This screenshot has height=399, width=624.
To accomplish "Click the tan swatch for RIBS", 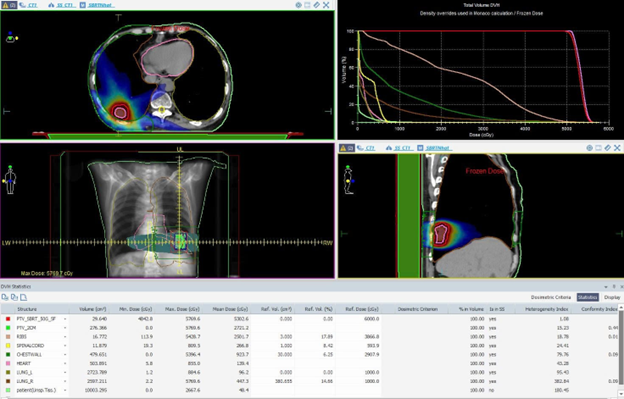I will pyautogui.click(x=8, y=337).
